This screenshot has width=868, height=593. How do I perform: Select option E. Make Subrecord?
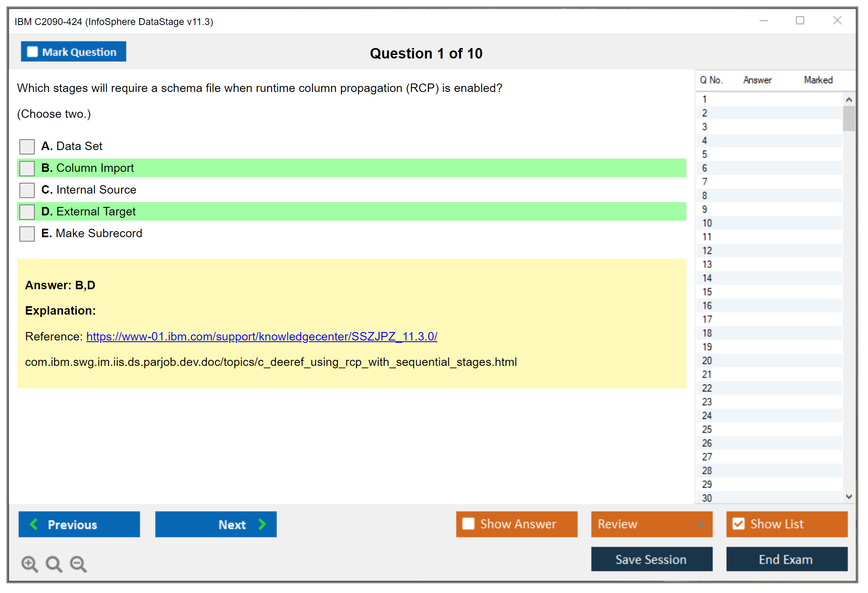coord(27,234)
